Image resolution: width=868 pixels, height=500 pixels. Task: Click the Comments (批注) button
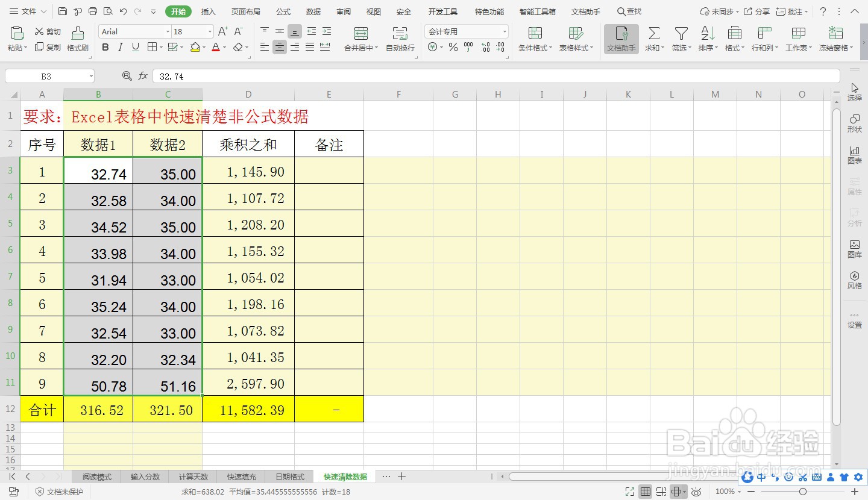[x=793, y=11]
